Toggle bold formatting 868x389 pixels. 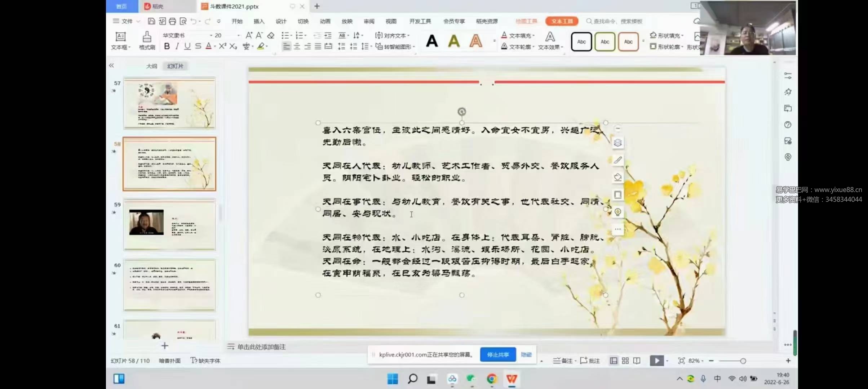click(167, 46)
